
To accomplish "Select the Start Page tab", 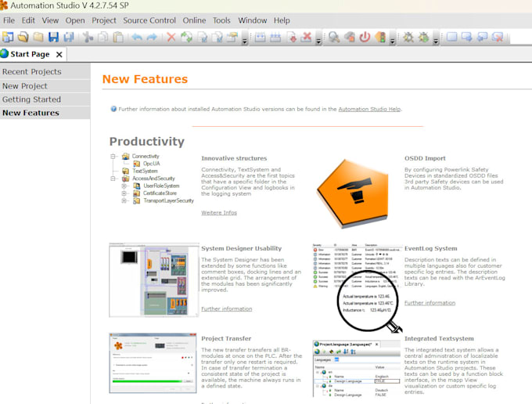I will 30,54.
